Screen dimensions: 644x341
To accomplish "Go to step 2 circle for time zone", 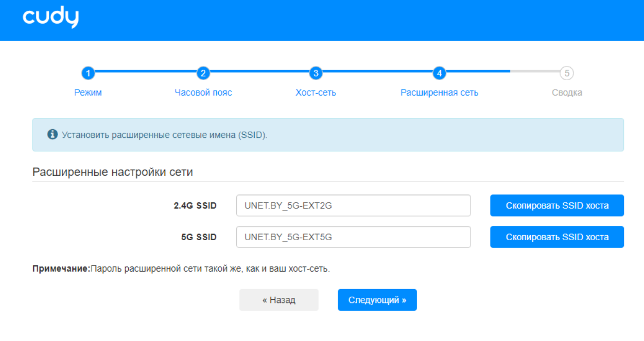I will 203,73.
